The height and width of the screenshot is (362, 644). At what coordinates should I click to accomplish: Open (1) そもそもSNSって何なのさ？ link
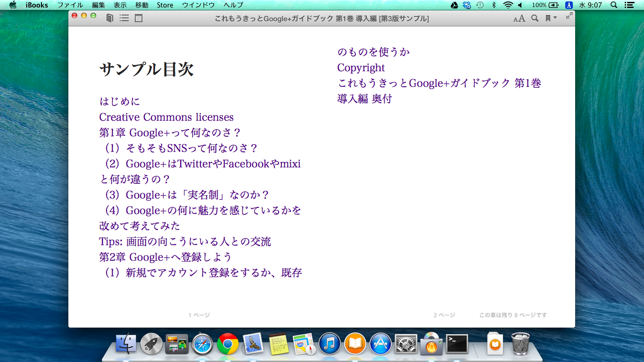pos(181,148)
